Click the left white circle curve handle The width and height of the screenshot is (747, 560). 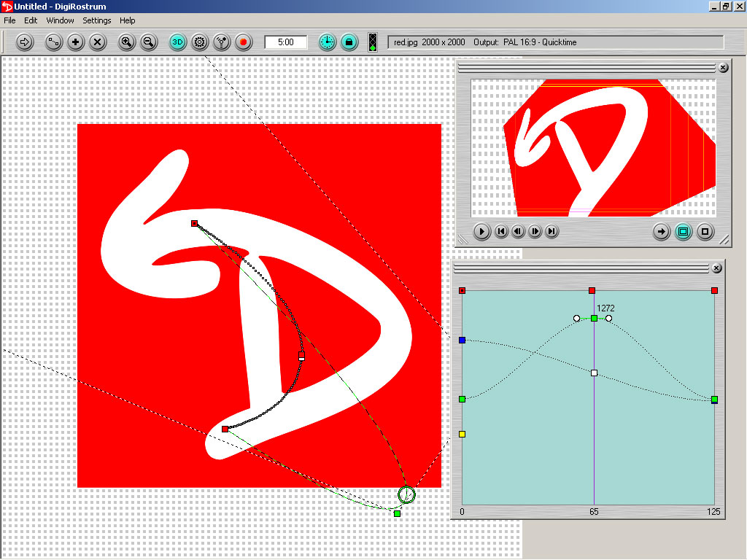click(577, 318)
